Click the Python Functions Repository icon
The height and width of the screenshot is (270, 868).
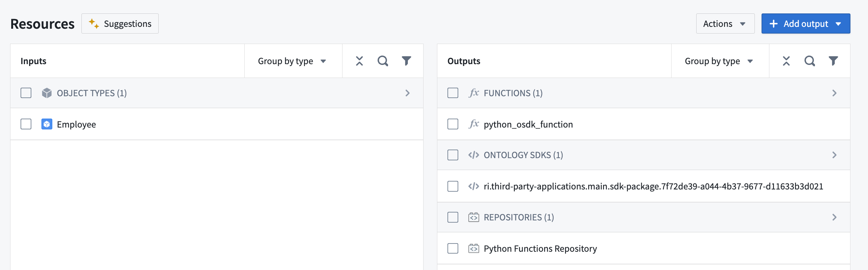(474, 248)
